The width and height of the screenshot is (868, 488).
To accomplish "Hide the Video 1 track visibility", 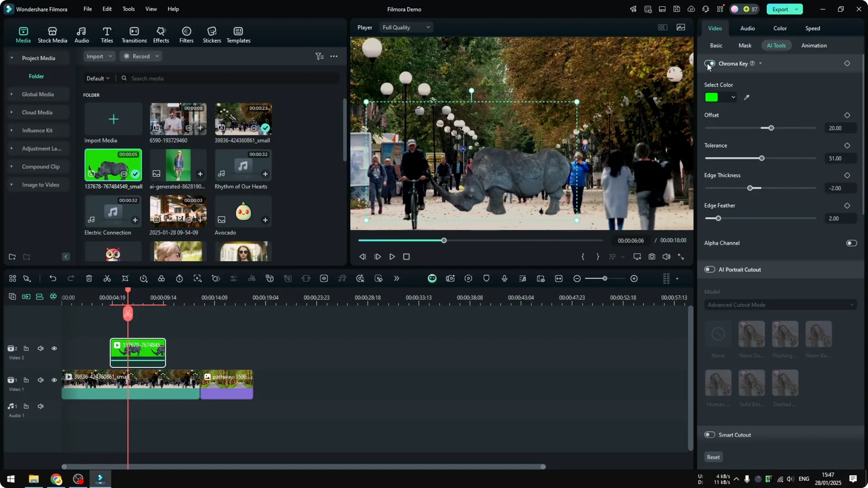I will [54, 380].
